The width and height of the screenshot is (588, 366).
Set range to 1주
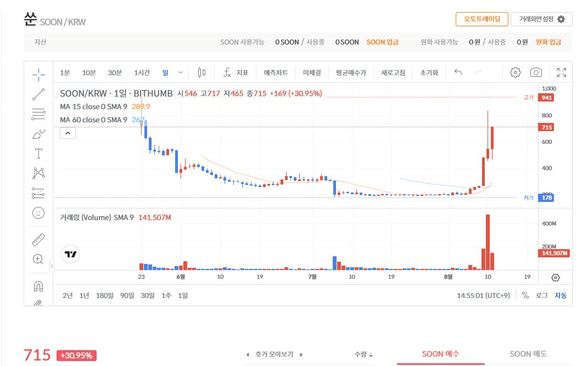pos(166,296)
